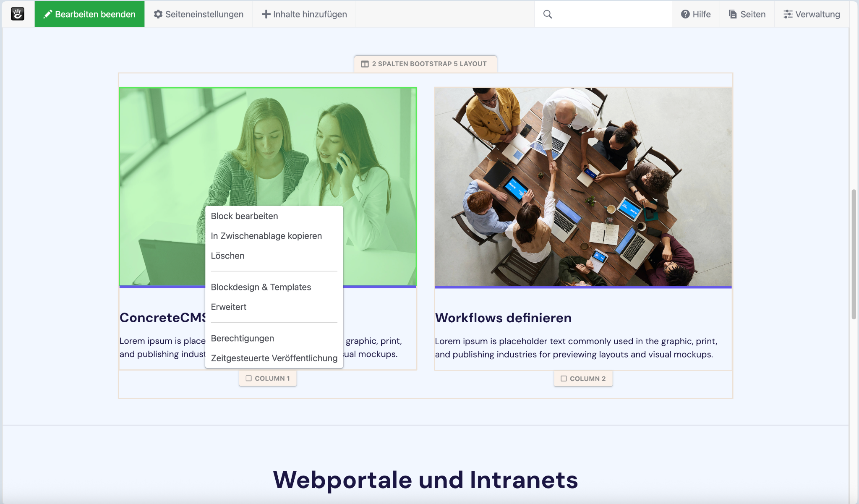This screenshot has height=504, width=859.
Task: Click Inhalte hinzufügen plus button
Action: (304, 14)
